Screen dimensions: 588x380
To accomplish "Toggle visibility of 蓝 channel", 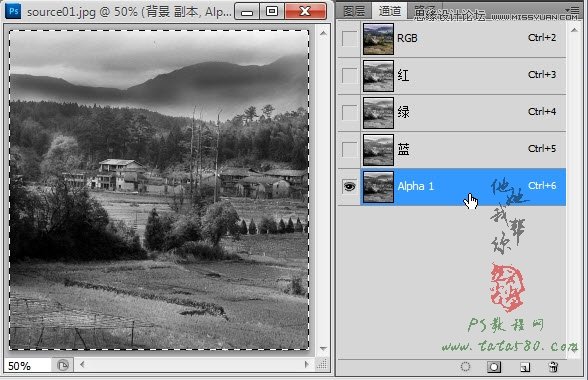I will coord(350,149).
